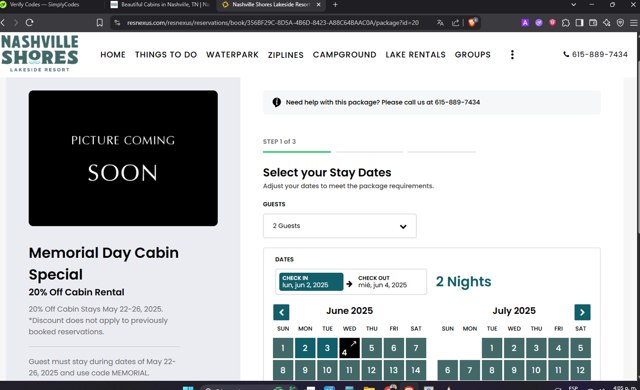
Task: Open the browser hamburger menu
Action: tap(634, 23)
